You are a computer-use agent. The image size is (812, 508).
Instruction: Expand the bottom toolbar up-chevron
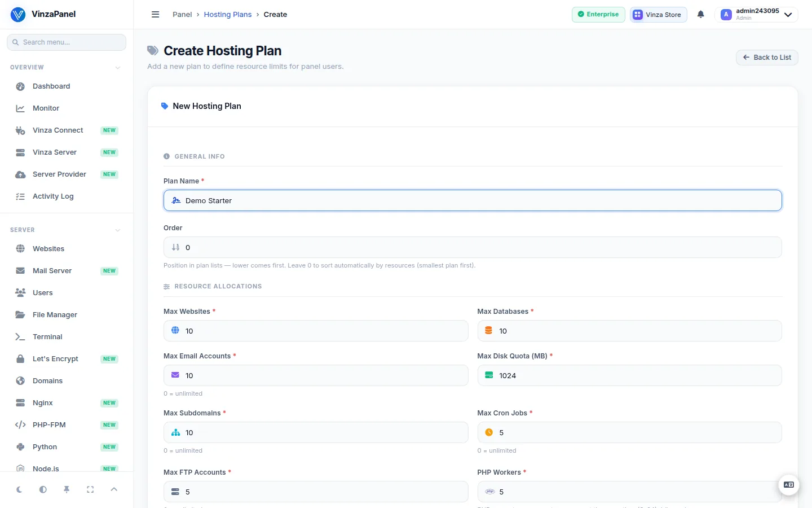click(114, 489)
